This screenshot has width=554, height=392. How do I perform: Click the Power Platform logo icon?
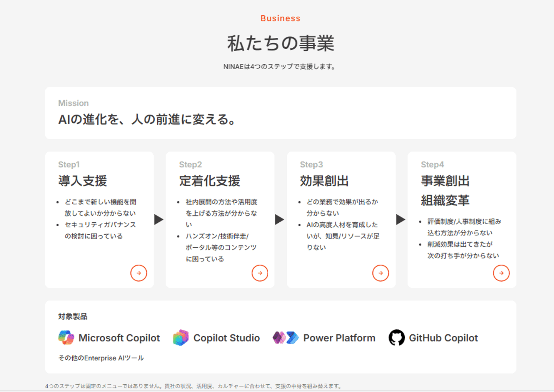tap(285, 338)
